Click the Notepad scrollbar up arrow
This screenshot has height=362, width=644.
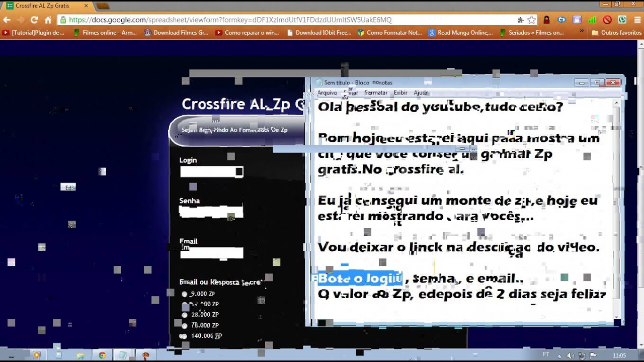click(x=616, y=103)
